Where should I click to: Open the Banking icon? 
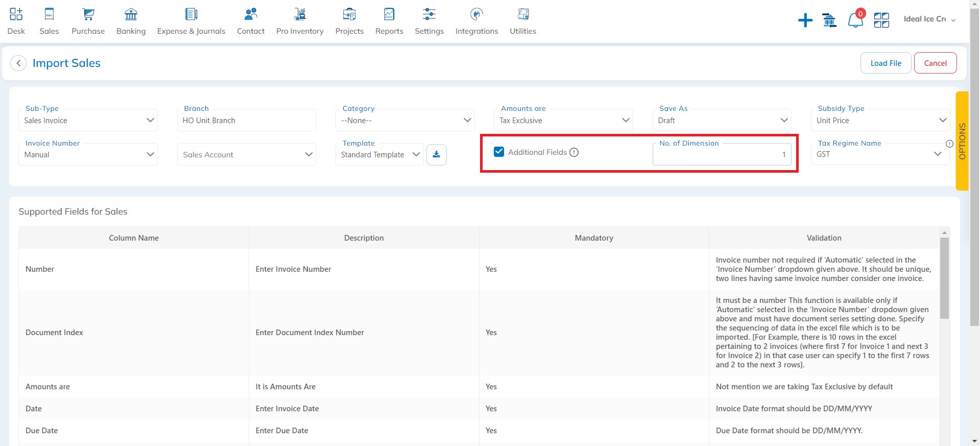coord(131,14)
